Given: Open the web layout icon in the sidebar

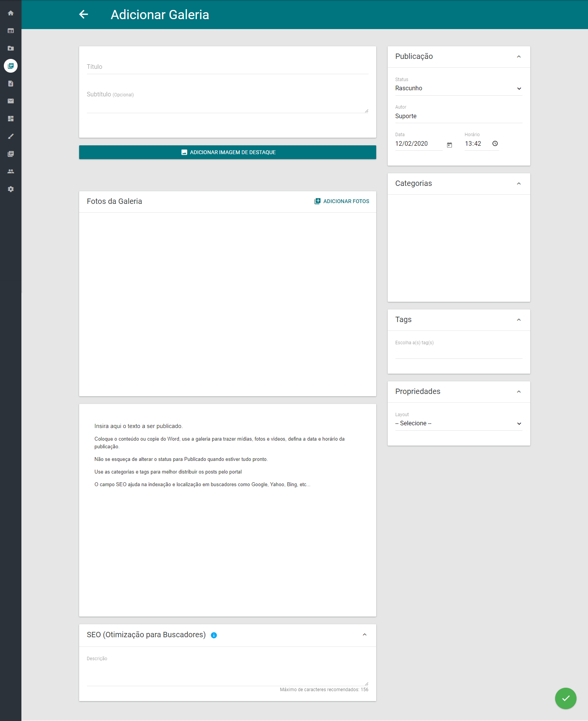Looking at the screenshot, I should point(11,31).
